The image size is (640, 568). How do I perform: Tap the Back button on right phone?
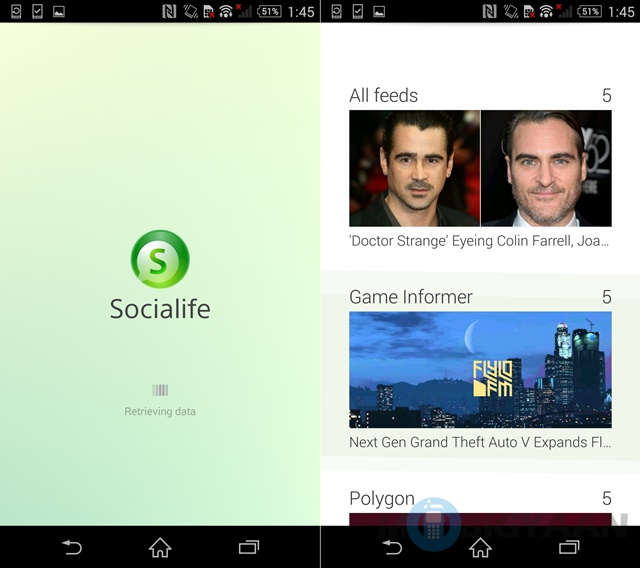pyautogui.click(x=392, y=548)
